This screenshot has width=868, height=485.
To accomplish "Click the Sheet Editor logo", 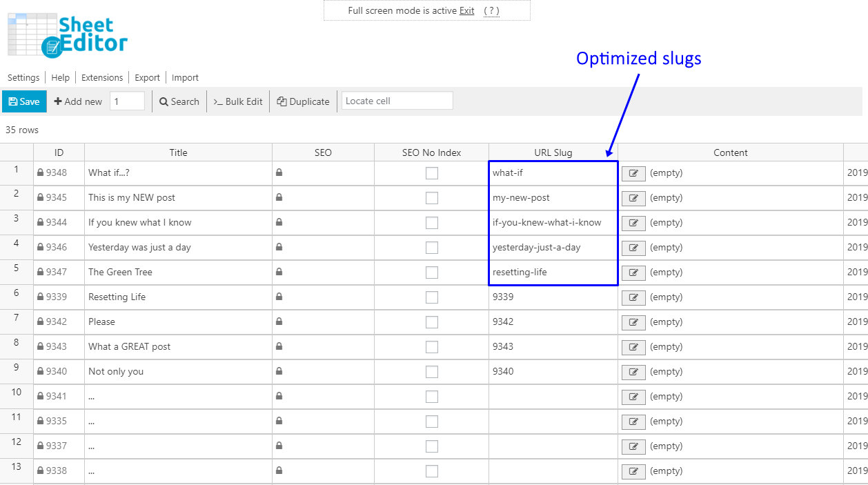I will point(68,34).
